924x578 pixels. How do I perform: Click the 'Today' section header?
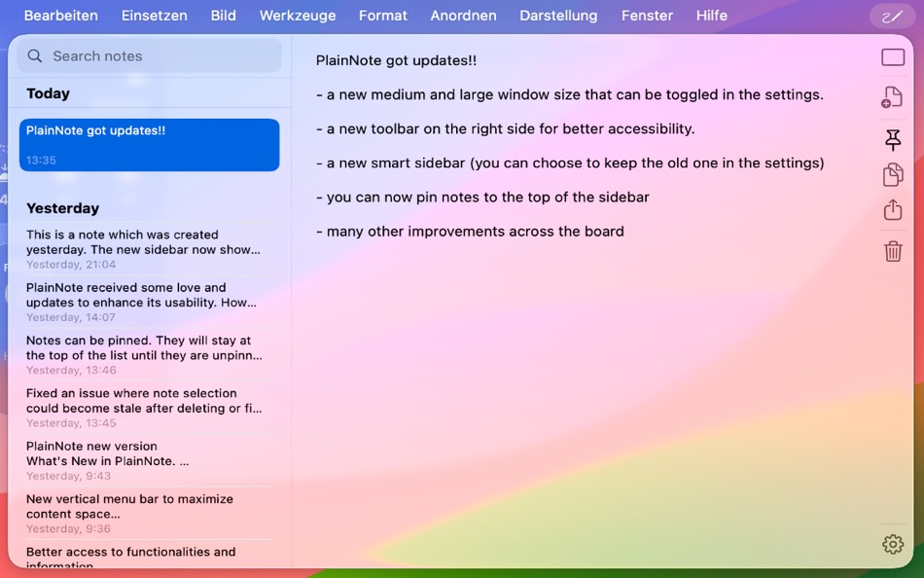(x=48, y=93)
